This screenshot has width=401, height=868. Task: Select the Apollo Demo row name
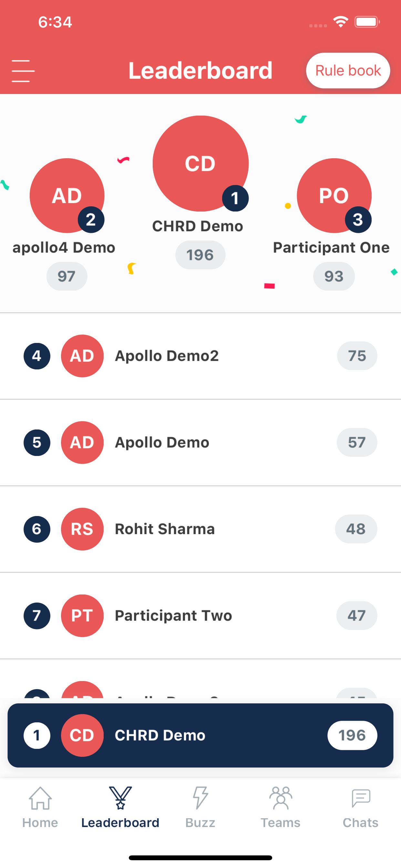click(162, 442)
